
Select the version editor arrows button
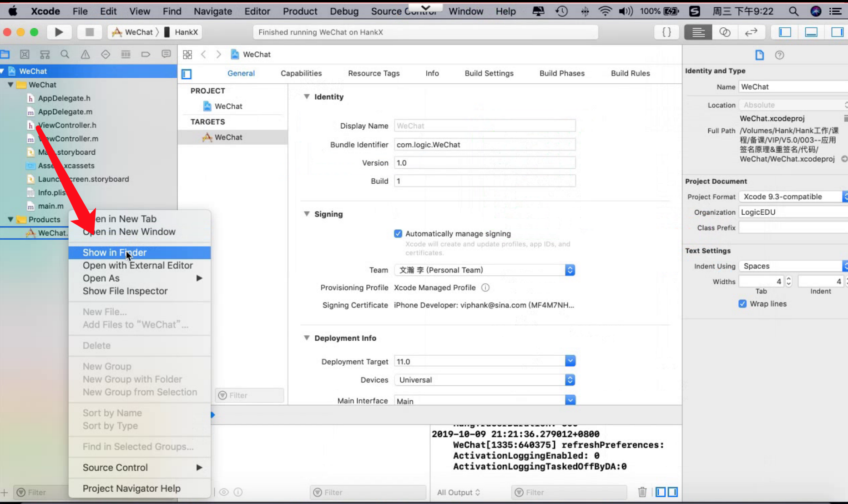751,32
